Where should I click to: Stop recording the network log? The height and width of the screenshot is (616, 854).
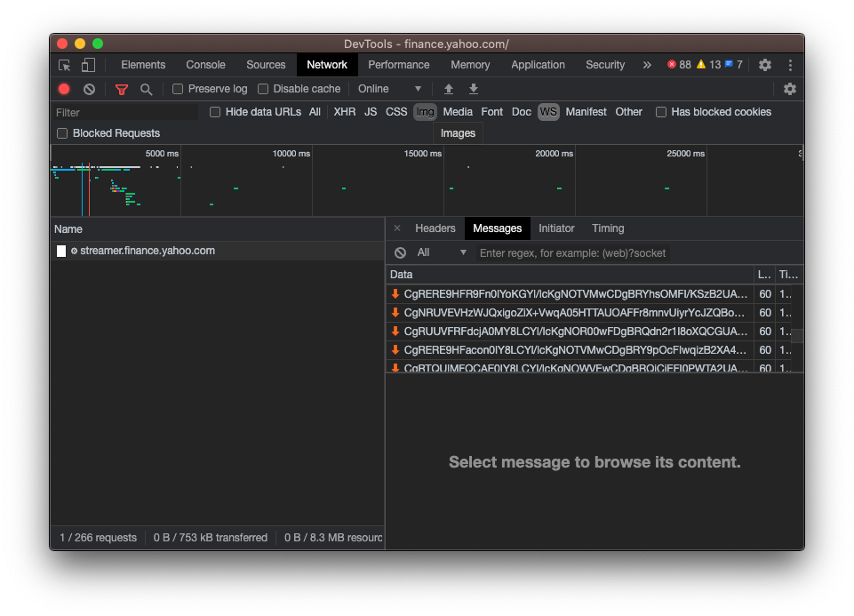pos(62,89)
